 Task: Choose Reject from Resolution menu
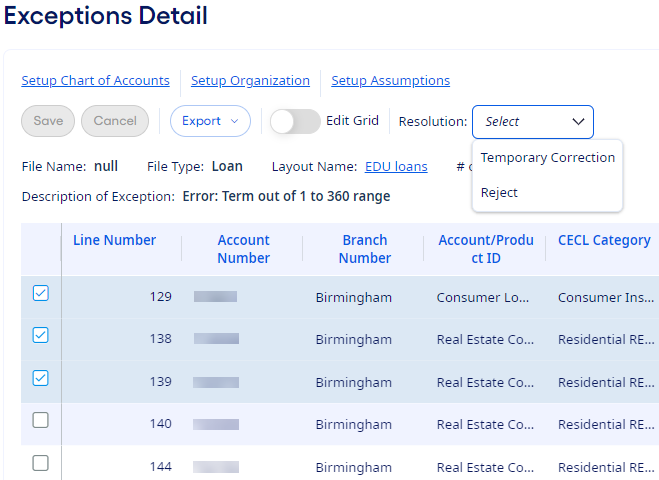(x=499, y=192)
